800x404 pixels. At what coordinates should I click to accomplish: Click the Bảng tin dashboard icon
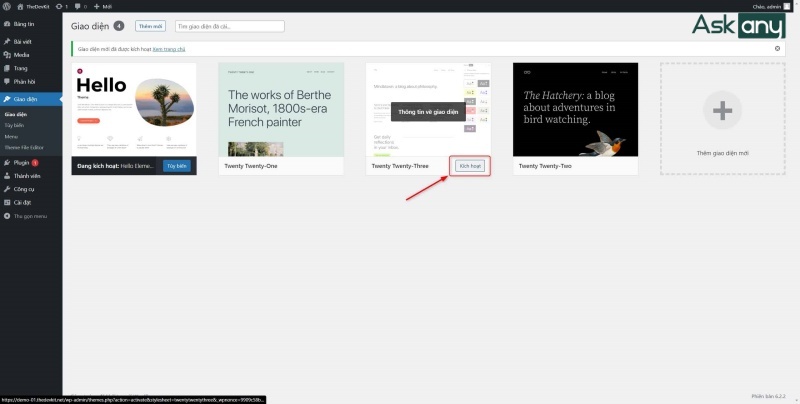click(x=7, y=24)
